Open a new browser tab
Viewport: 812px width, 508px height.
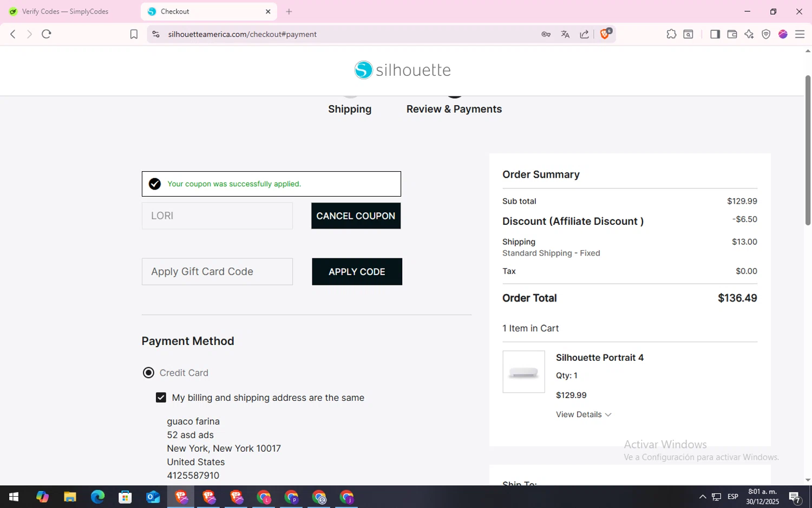point(289,11)
